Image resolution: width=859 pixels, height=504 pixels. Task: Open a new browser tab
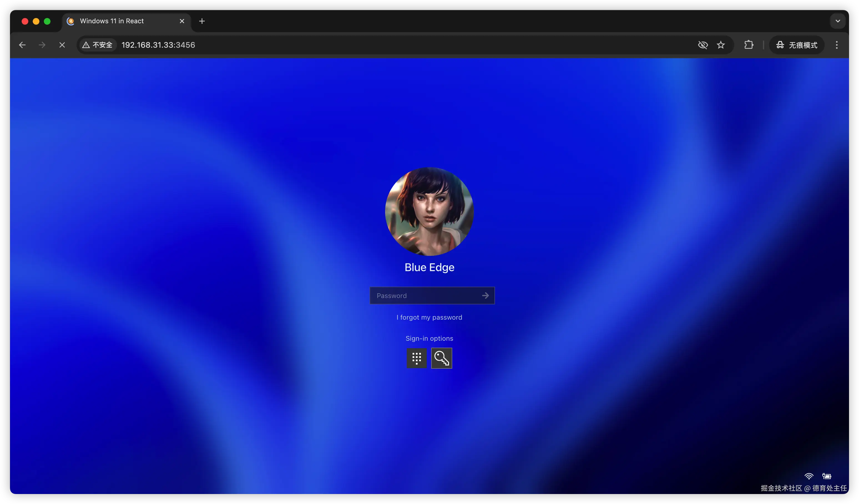point(202,21)
